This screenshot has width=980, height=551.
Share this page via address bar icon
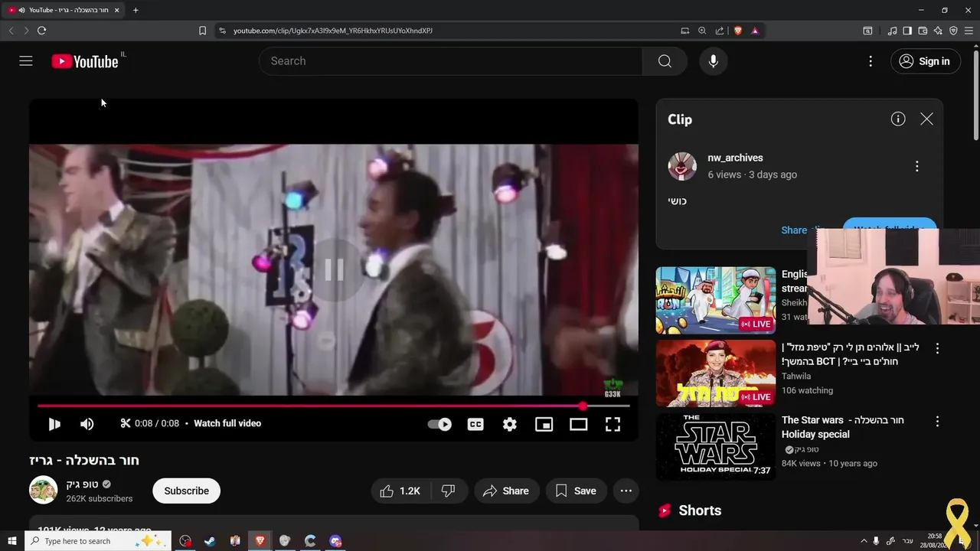click(x=720, y=31)
